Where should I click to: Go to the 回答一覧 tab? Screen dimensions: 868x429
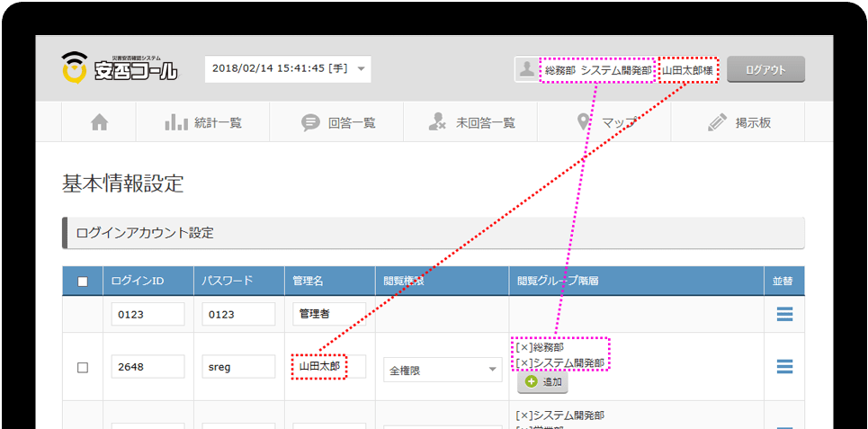point(338,123)
